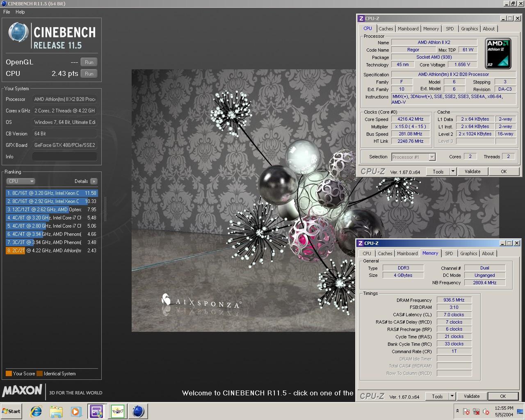
Task: Click the Start button
Action: (x=11, y=411)
